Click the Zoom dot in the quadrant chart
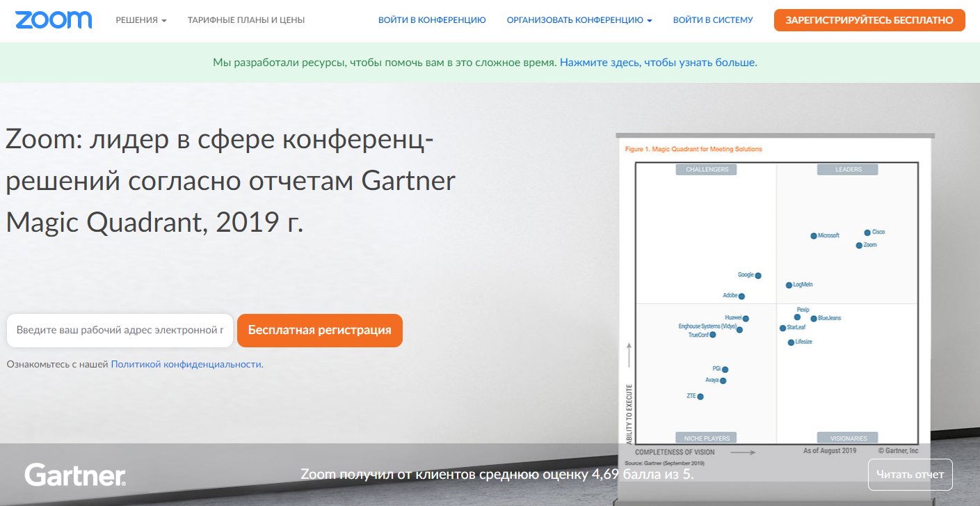The height and width of the screenshot is (506, 980). [859, 246]
